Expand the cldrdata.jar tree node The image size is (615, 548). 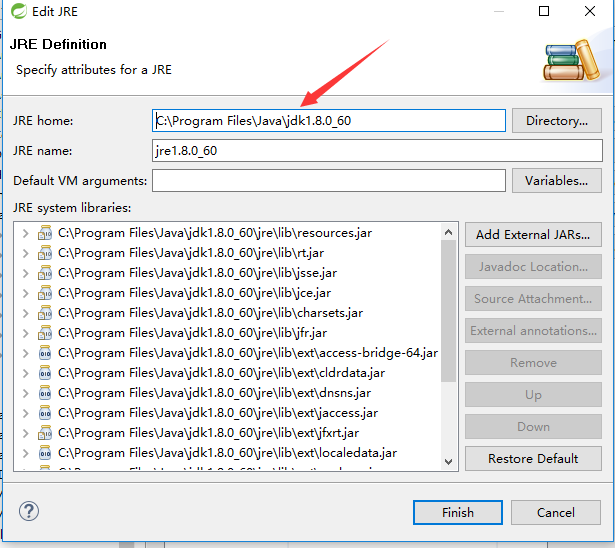(26, 373)
